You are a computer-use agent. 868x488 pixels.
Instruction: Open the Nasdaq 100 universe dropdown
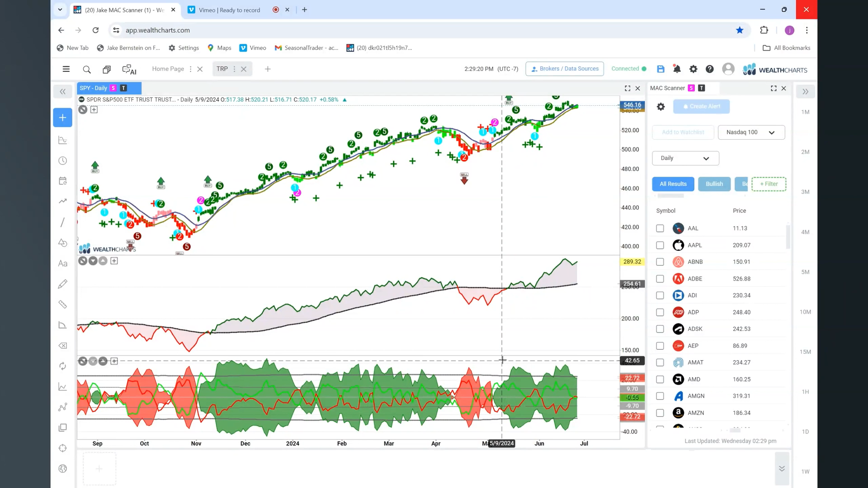point(751,132)
